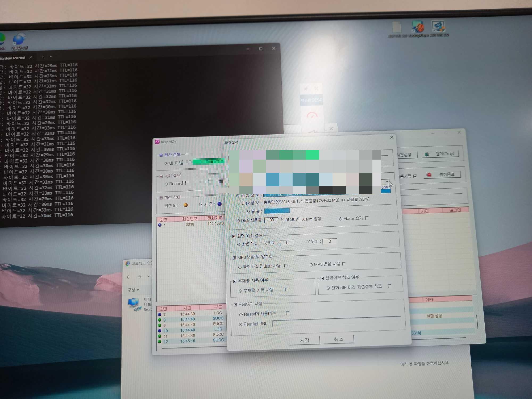Click the status dot of log row 7
Screen dimensions: 532x399
[x=160, y=314]
